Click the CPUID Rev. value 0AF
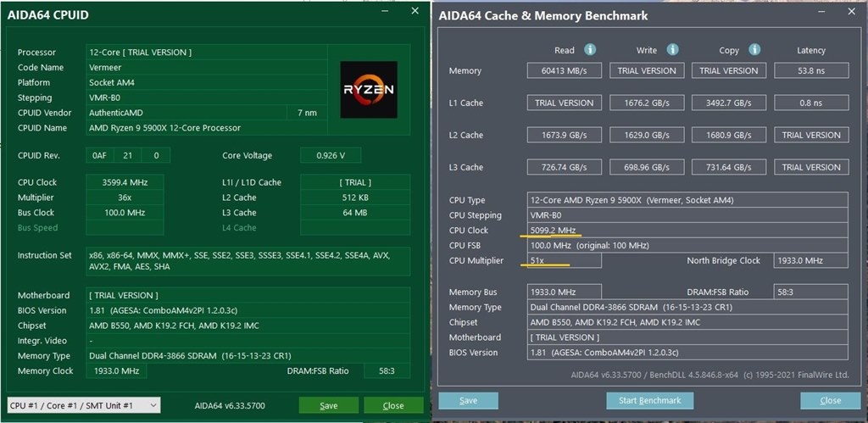Viewport: 868px width, 423px height. [100, 156]
